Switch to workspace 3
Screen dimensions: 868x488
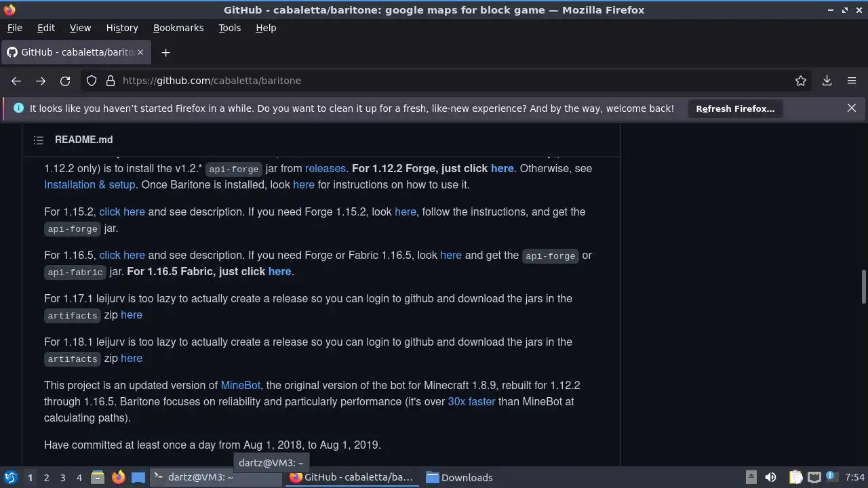click(x=63, y=478)
